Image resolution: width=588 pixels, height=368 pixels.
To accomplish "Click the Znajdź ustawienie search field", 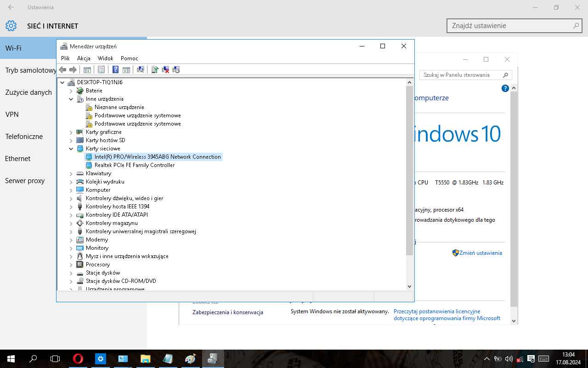I will 514,26.
